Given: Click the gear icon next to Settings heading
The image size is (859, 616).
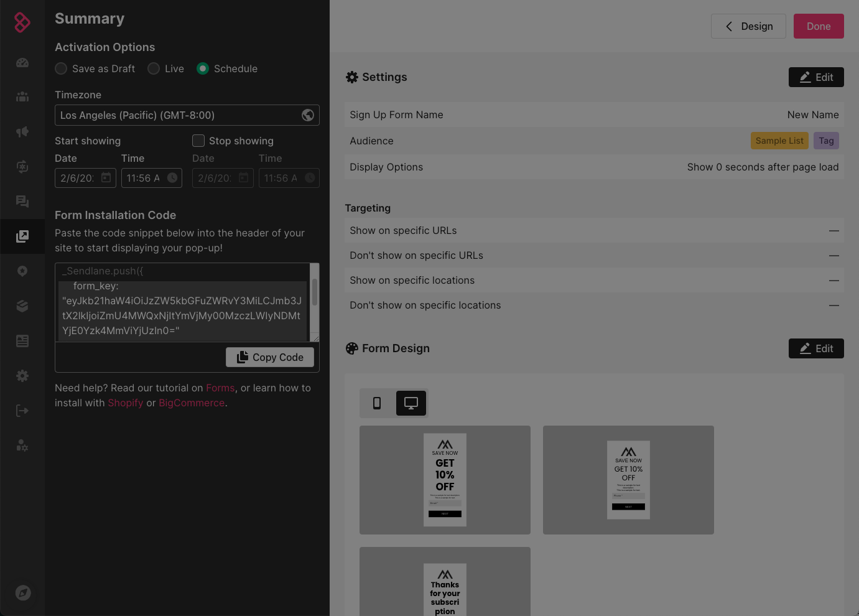Looking at the screenshot, I should tap(352, 77).
